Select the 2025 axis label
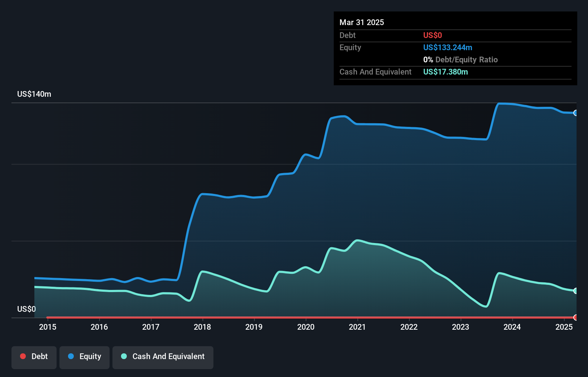The image size is (588, 377). click(x=564, y=327)
